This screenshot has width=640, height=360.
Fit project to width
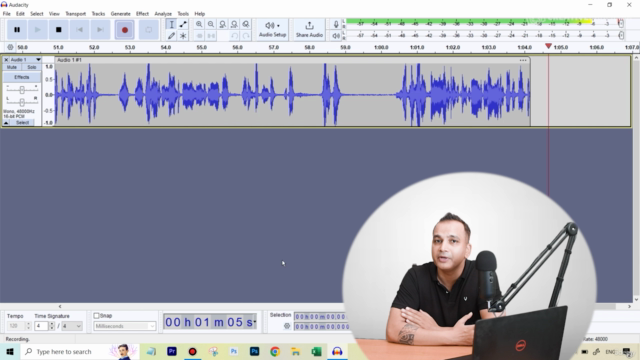pyautogui.click(x=234, y=24)
